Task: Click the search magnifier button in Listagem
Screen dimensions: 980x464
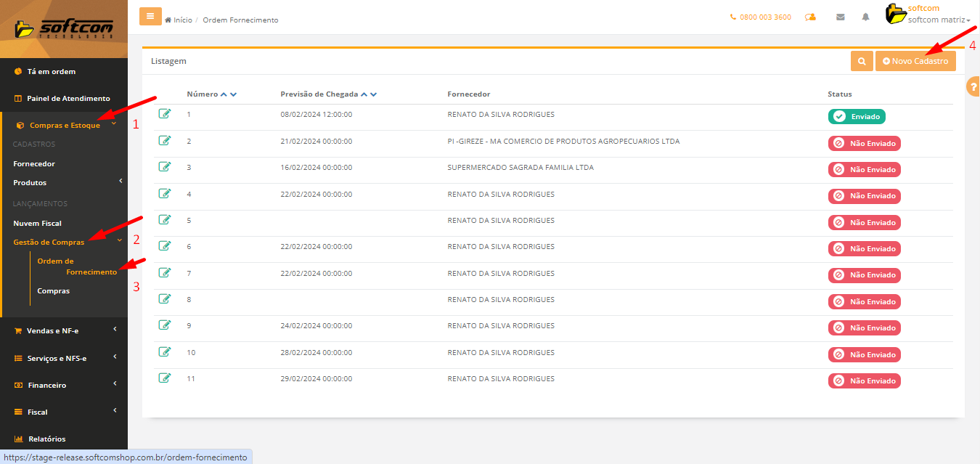Action: pos(862,62)
